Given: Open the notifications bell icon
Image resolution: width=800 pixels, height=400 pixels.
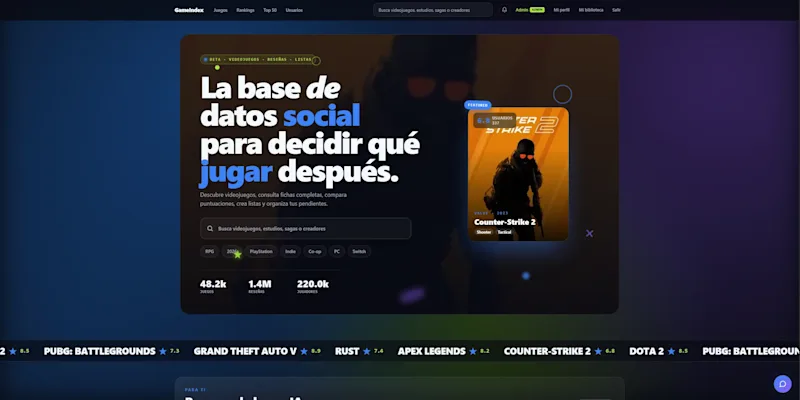Looking at the screenshot, I should point(504,10).
